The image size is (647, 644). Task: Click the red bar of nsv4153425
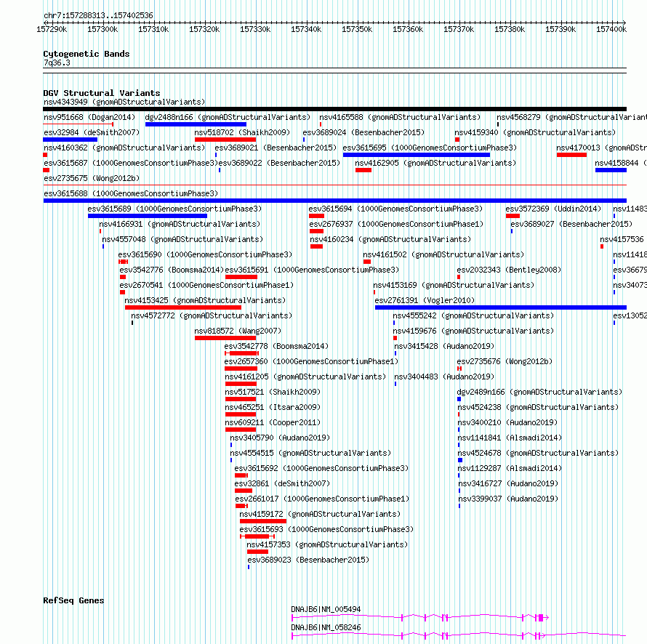(183, 307)
